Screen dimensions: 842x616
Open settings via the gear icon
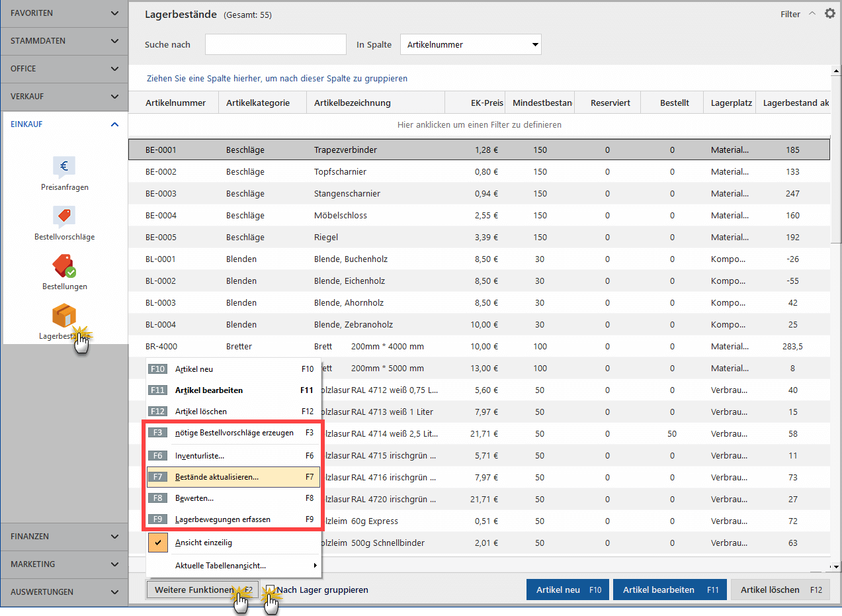(830, 13)
